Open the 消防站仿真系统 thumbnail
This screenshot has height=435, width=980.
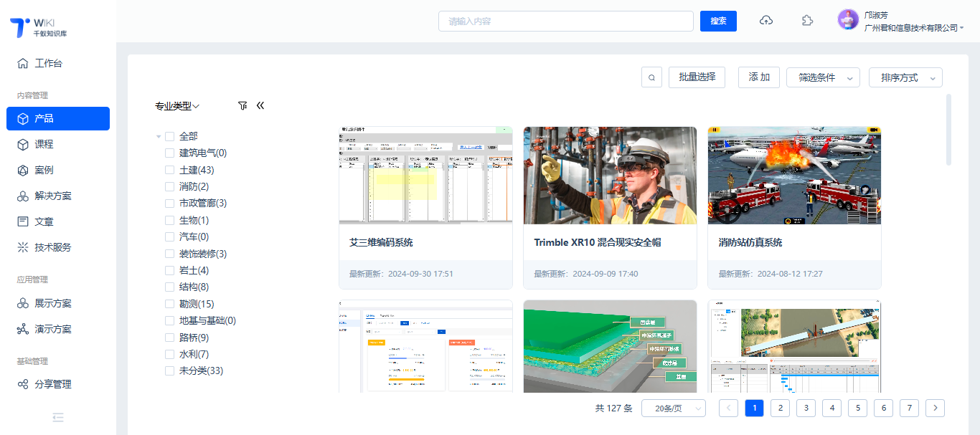coord(795,176)
